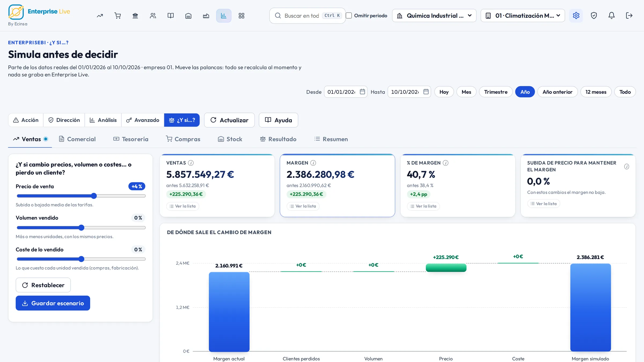This screenshot has width=644, height=362.
Task: Open the notifications bell icon
Action: click(612, 16)
